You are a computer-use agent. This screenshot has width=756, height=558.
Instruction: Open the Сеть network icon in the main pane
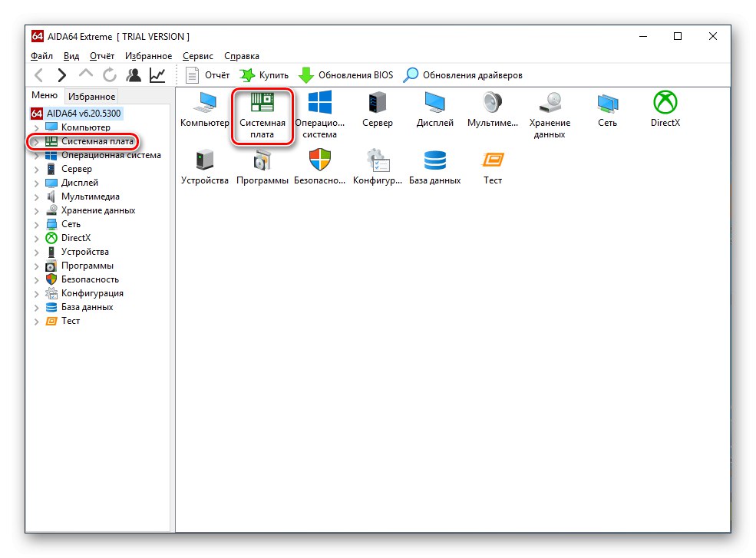point(608,103)
